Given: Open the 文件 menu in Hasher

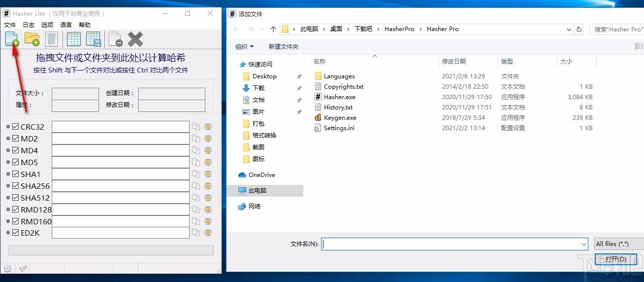Looking at the screenshot, I should [x=10, y=25].
